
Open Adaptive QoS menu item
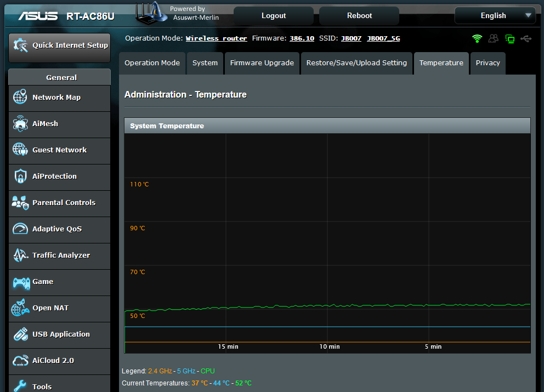pyautogui.click(x=59, y=230)
